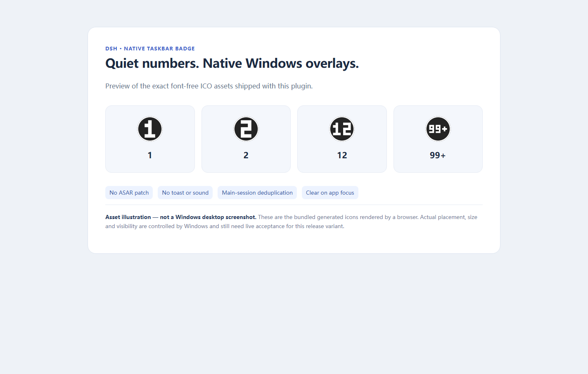Viewport: 588px width, 374px height.
Task: Click the '1' caption under the first badge
Action: [150, 155]
